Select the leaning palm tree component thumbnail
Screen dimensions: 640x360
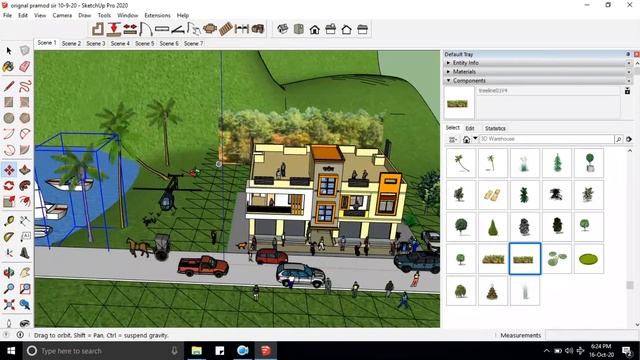461,162
